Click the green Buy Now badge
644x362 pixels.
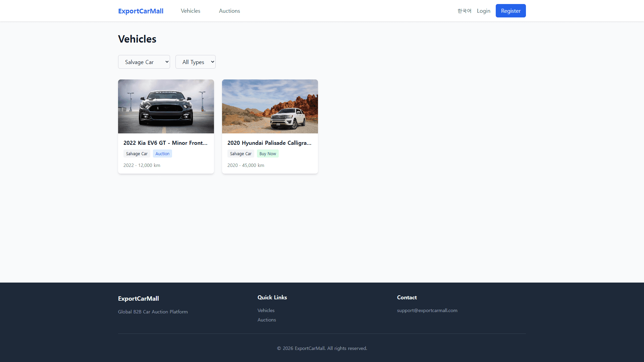tap(268, 154)
